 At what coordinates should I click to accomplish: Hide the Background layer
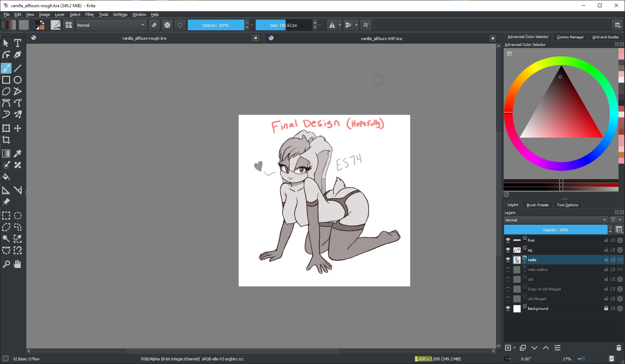click(508, 308)
